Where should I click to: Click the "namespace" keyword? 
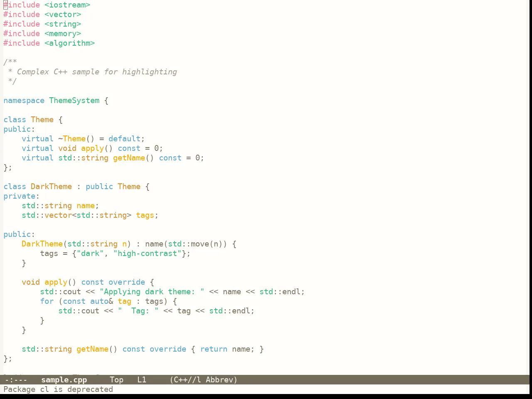point(24,101)
